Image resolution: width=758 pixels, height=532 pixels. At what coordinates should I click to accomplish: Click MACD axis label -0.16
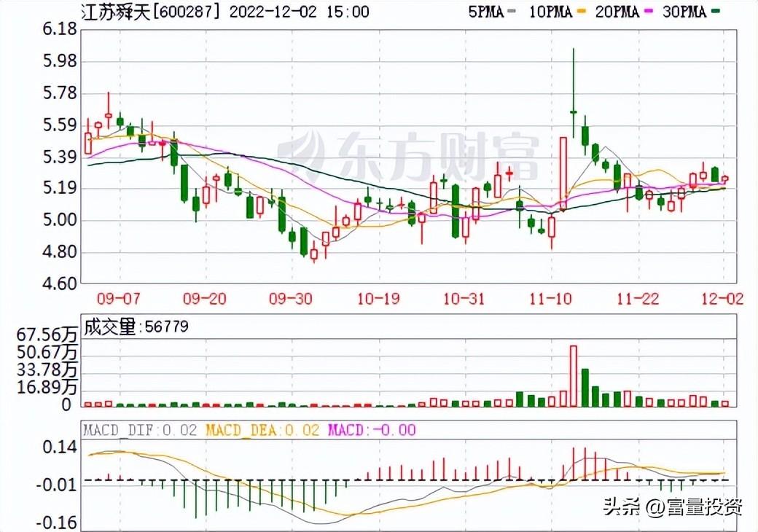[x=56, y=523]
